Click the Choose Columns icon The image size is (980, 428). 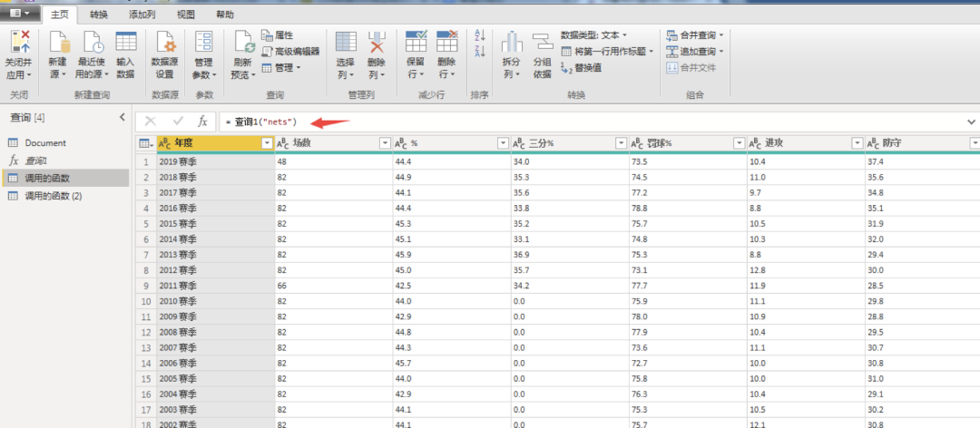[346, 43]
